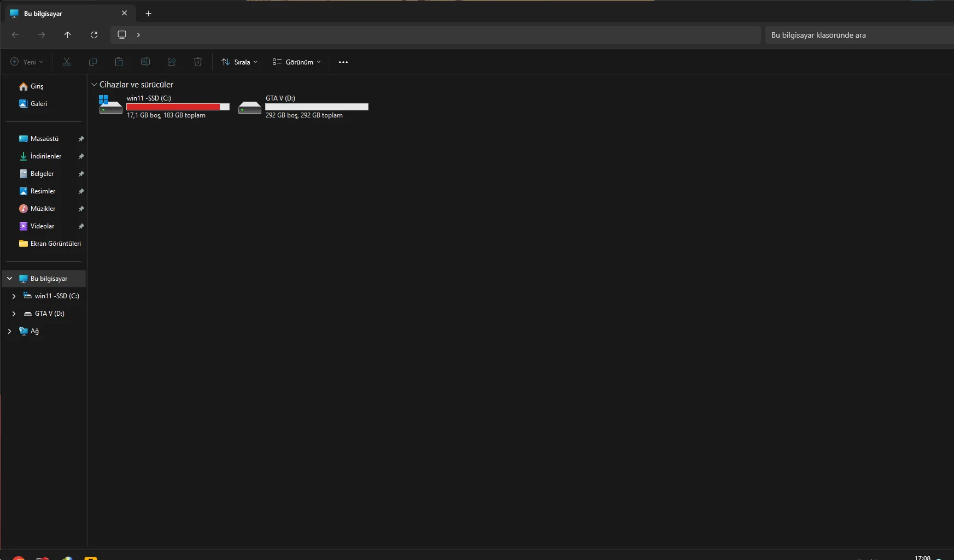The image size is (954, 560).
Task: Click text 17,1 GB boş, 183 GB toplam
Action: point(166,115)
